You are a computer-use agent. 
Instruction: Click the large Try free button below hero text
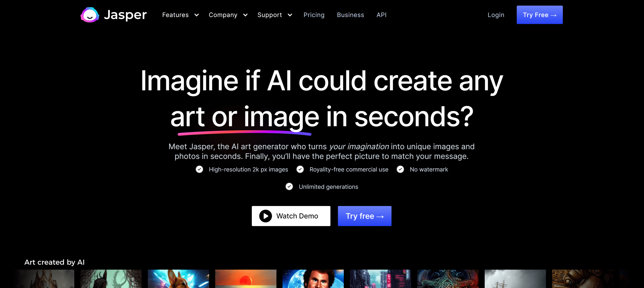pyautogui.click(x=365, y=216)
